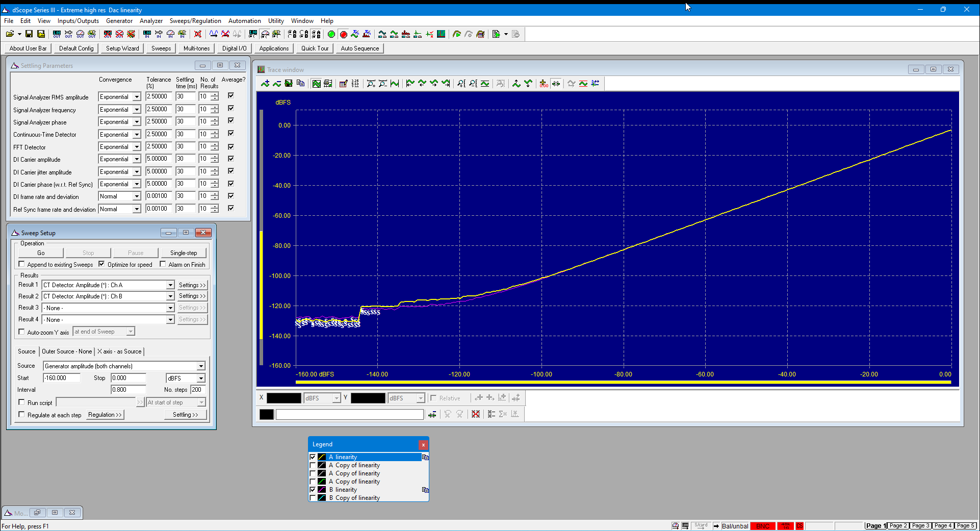The image size is (980, 531).
Task: Hide the A linearity trace in Legend
Action: point(313,457)
